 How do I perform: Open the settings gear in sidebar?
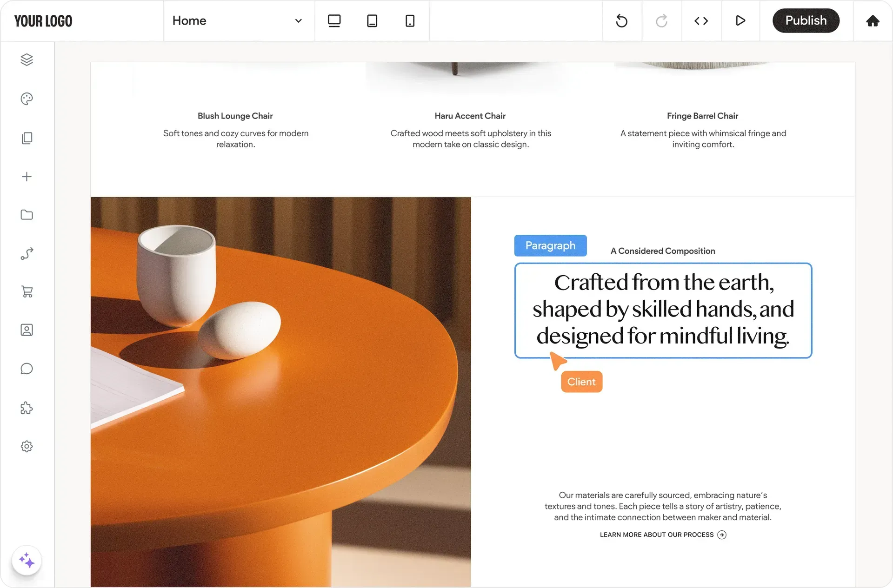(27, 446)
